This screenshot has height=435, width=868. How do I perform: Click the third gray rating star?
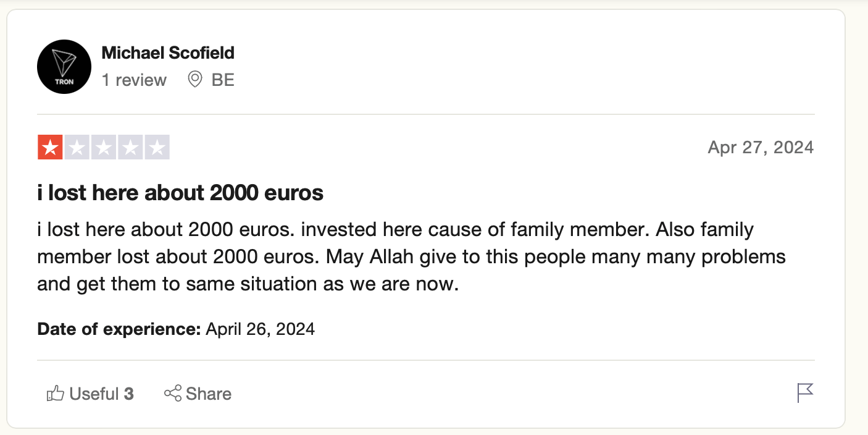tap(104, 147)
